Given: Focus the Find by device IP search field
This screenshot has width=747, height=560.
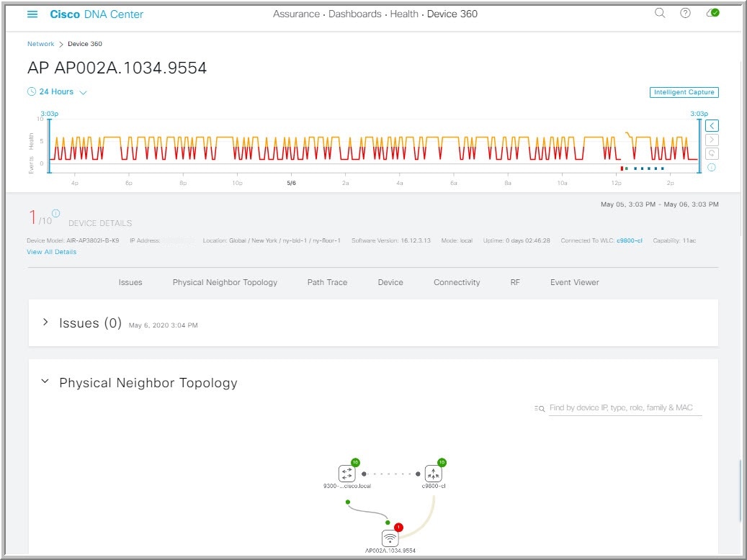Looking at the screenshot, I should pyautogui.click(x=625, y=408).
